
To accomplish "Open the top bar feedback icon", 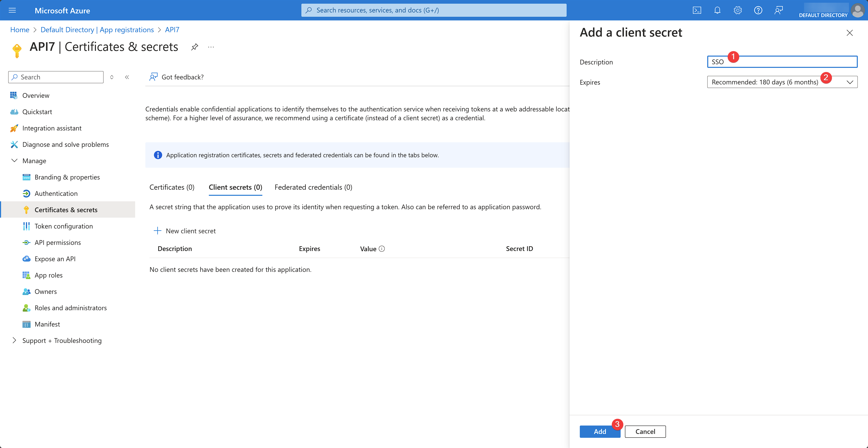I will click(778, 10).
